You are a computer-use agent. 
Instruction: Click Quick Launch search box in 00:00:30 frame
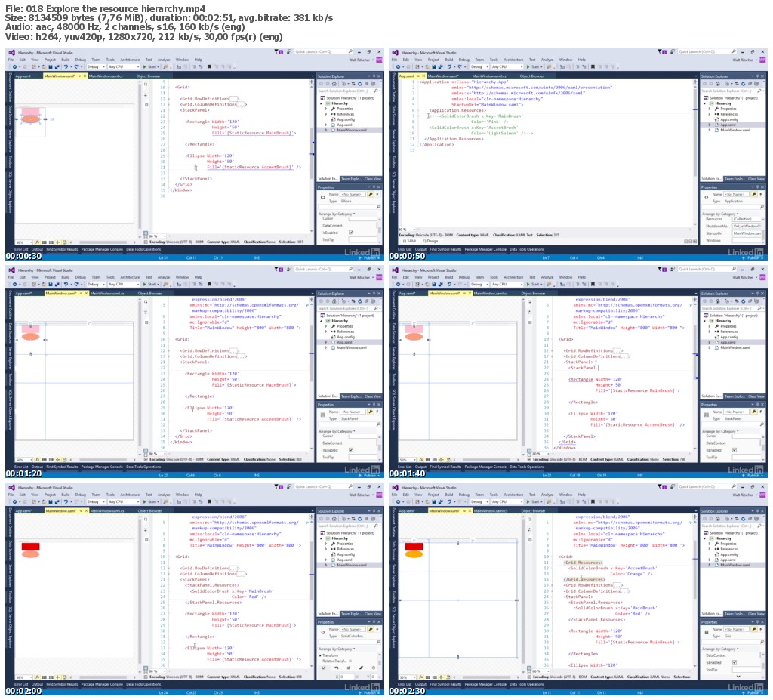(324, 51)
